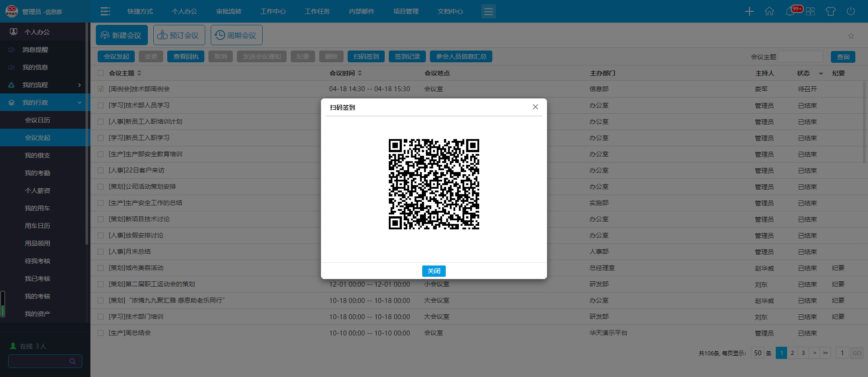Click the power logout icon
This screenshot has width=868, height=377.
[850, 11]
